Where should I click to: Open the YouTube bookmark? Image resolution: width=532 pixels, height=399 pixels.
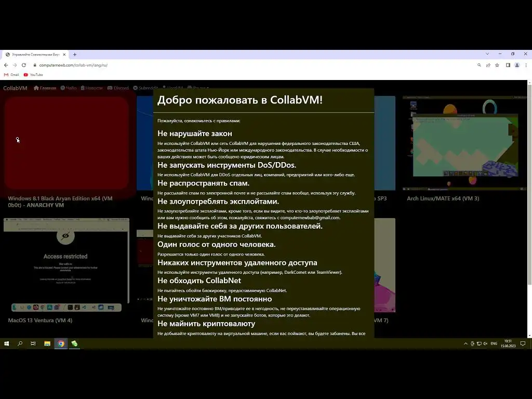pos(33,75)
